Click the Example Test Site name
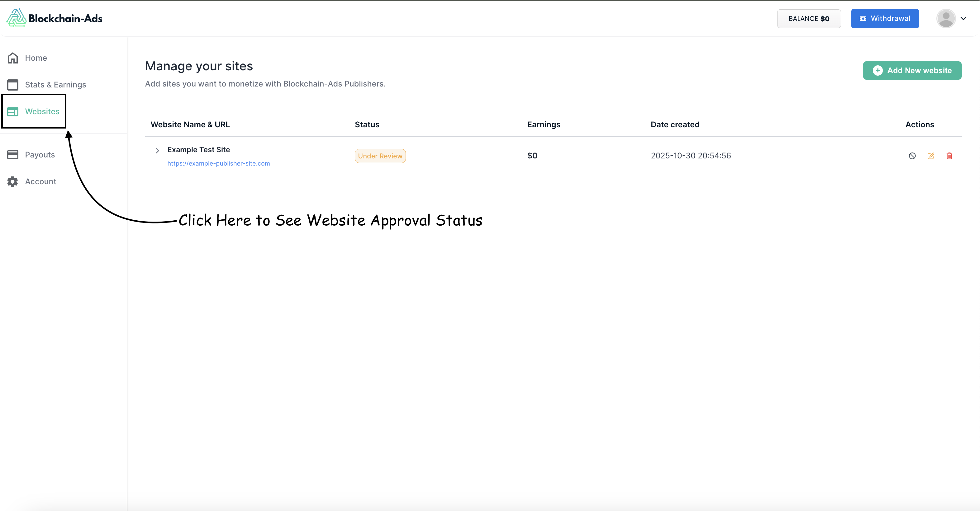Image resolution: width=980 pixels, height=511 pixels. (198, 149)
